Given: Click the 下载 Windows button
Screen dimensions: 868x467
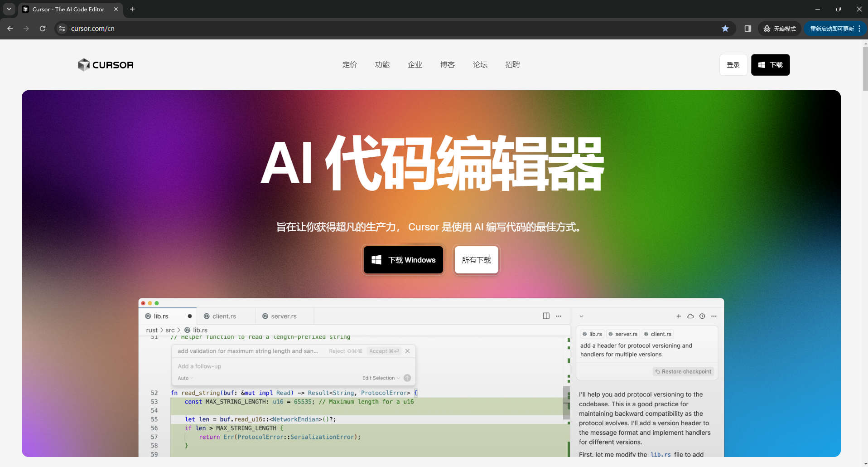Looking at the screenshot, I should pyautogui.click(x=403, y=260).
